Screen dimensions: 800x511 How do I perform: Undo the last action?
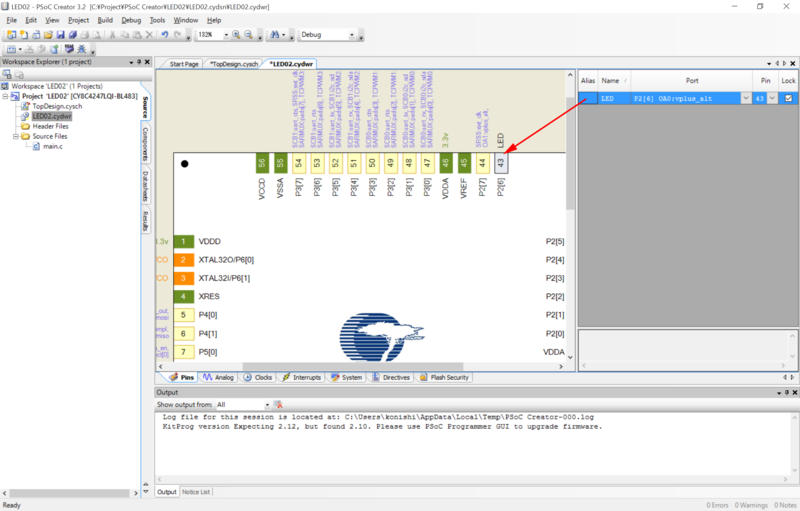(x=164, y=35)
